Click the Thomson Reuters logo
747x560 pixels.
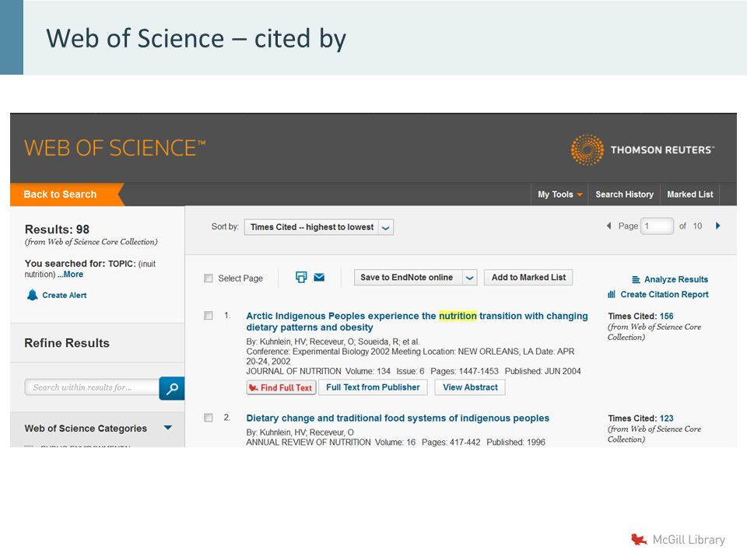tap(642, 149)
